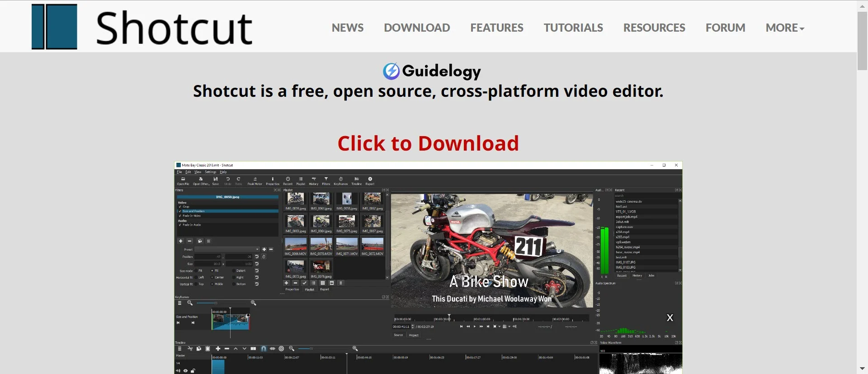Click the copy filters icon
The height and width of the screenshot is (374, 868).
pos(200,241)
